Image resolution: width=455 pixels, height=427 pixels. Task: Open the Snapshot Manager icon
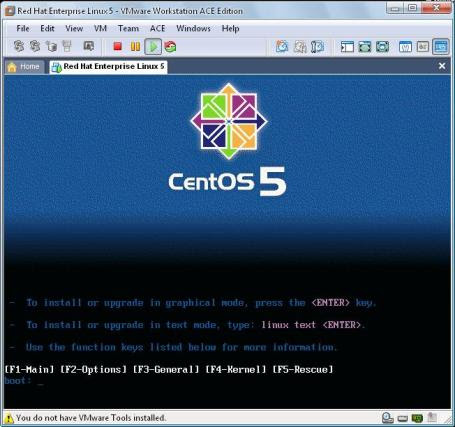(317, 47)
